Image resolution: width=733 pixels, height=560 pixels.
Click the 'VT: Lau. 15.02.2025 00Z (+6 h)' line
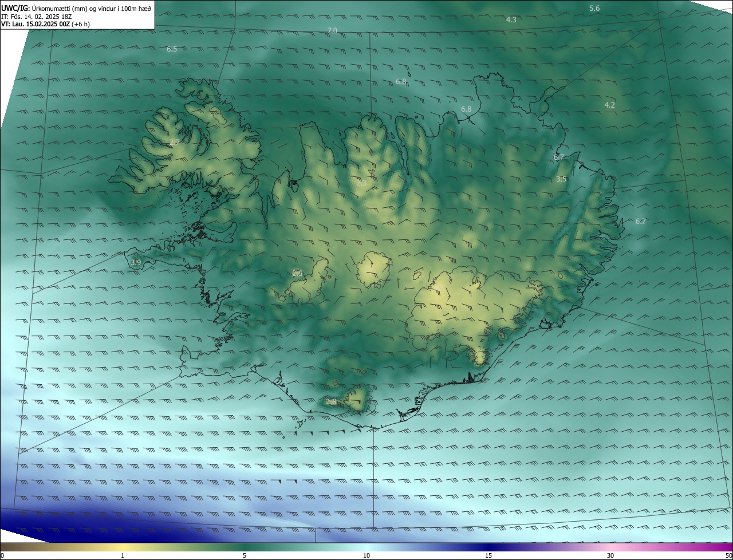pos(45,24)
